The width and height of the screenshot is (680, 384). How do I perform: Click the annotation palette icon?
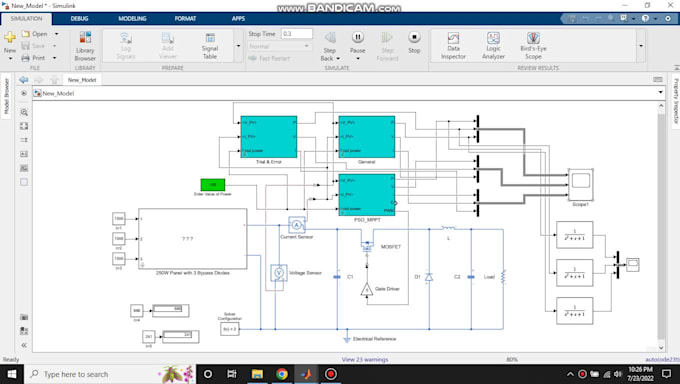click(x=24, y=154)
